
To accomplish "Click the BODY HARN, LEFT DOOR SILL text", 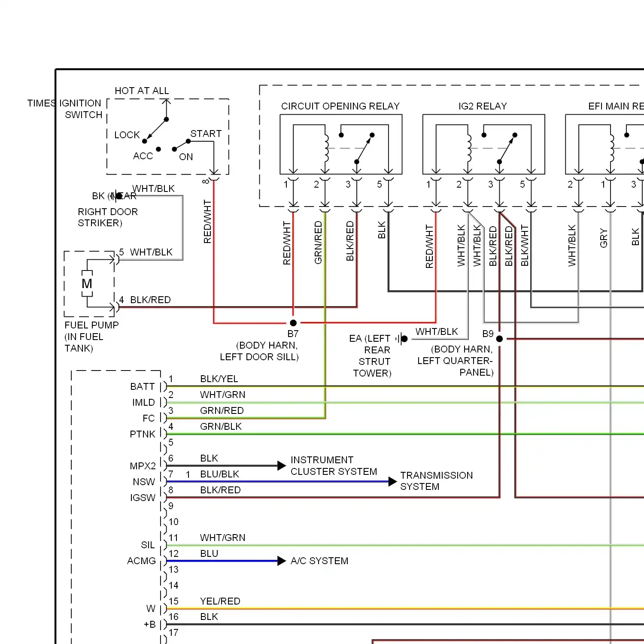I will (x=259, y=351).
